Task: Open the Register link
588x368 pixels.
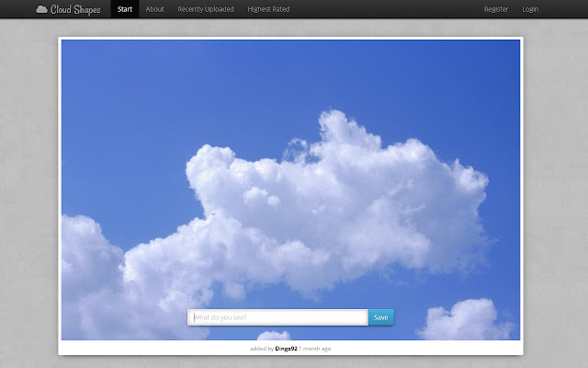Action: pos(496,9)
